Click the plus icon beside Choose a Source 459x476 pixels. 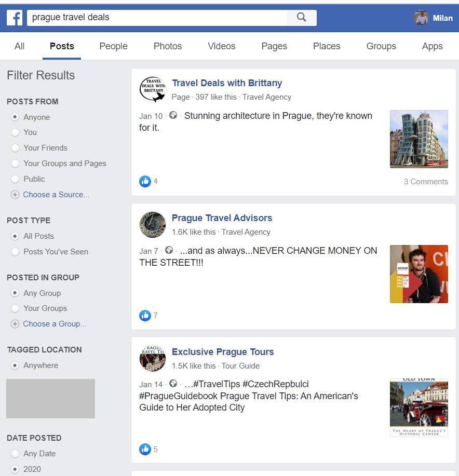pos(15,195)
